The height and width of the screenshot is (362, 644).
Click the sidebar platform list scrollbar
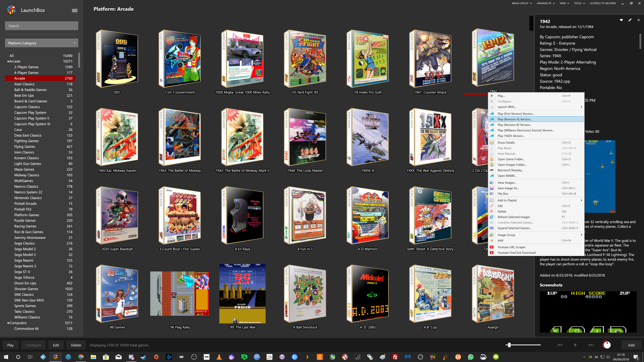(79, 60)
